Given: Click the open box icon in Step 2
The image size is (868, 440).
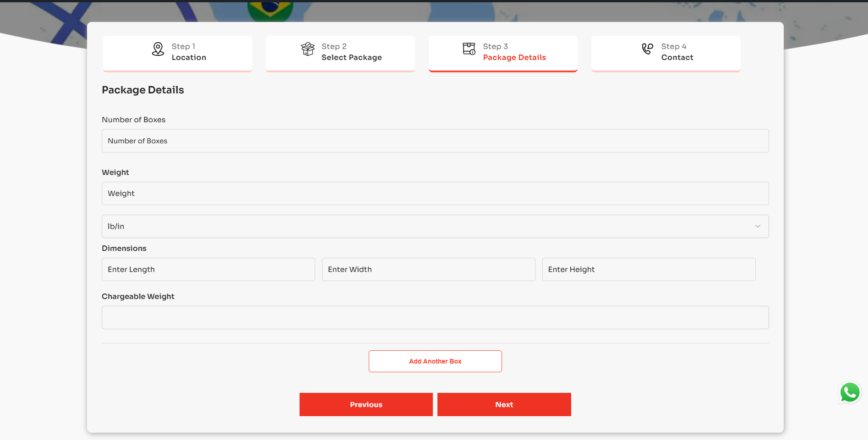Looking at the screenshot, I should coord(308,49).
